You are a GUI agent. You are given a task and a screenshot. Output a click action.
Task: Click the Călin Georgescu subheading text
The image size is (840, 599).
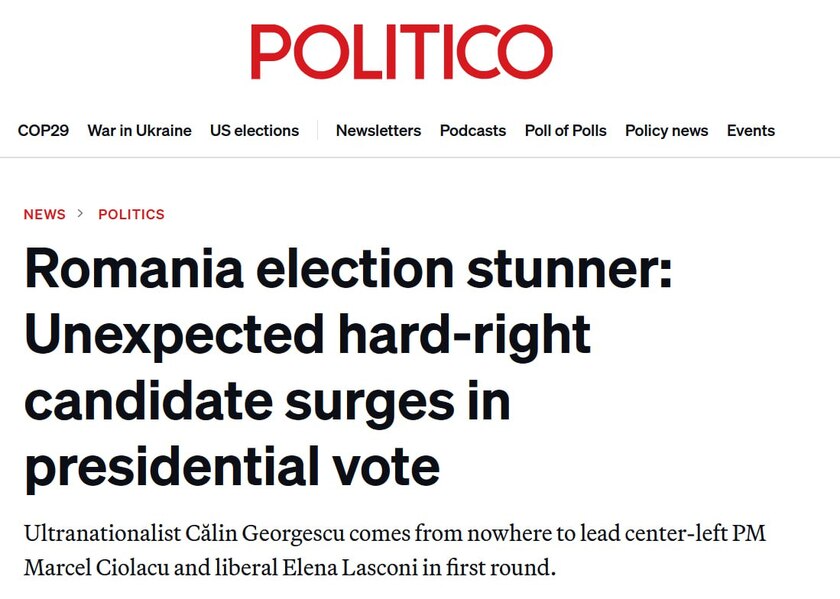tap(395, 550)
